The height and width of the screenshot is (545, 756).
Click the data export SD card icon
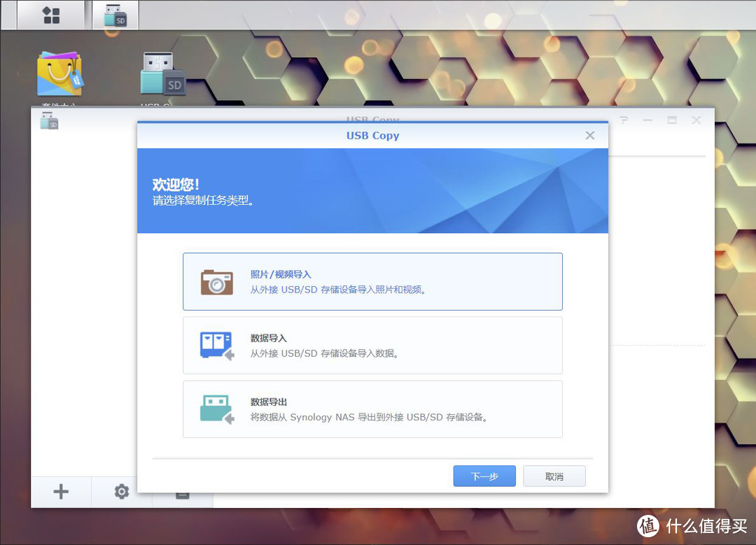pyautogui.click(x=216, y=409)
